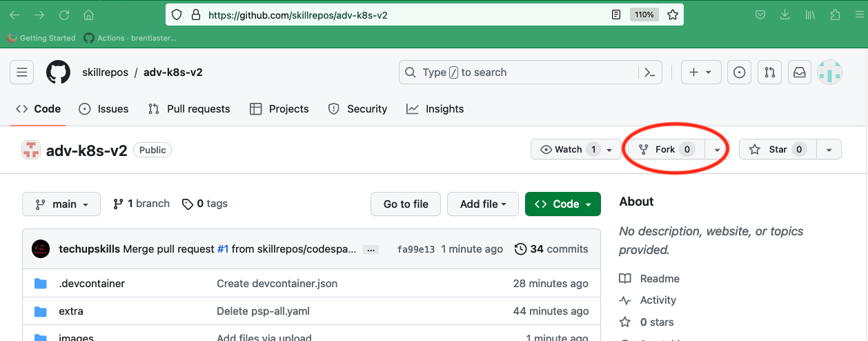Open the Delete psp-all.yaml commit message
Image resolution: width=868 pixels, height=341 pixels.
click(x=263, y=311)
